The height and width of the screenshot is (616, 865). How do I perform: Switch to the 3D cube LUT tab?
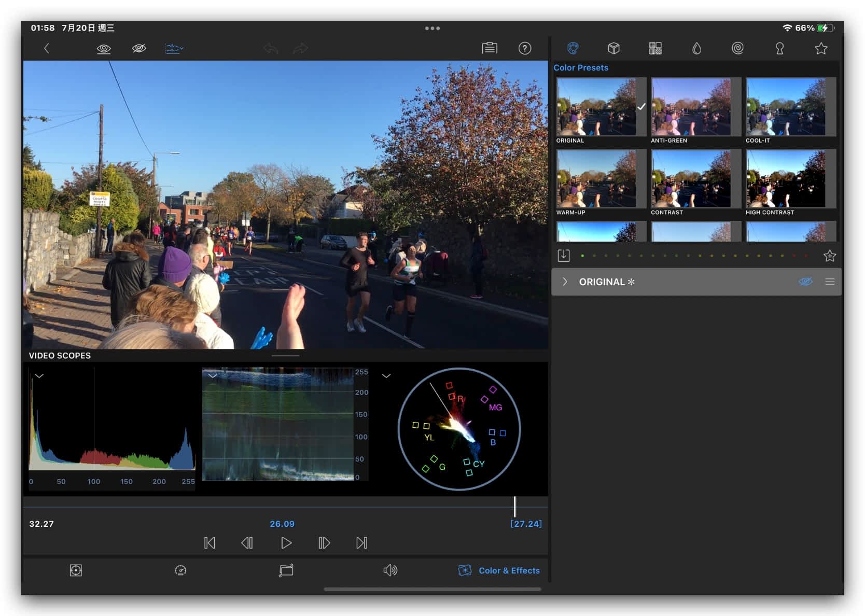pyautogui.click(x=613, y=48)
